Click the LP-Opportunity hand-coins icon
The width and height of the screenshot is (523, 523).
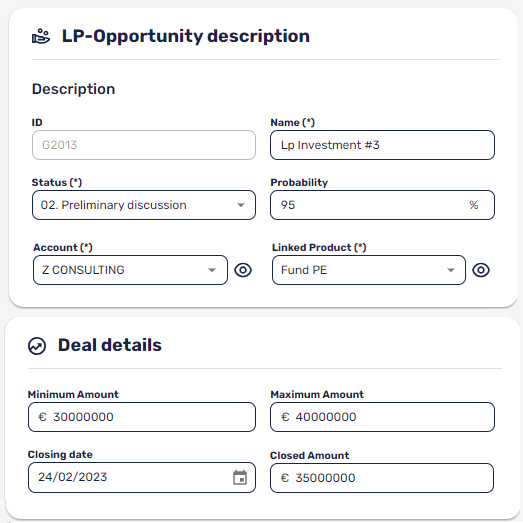(41, 36)
